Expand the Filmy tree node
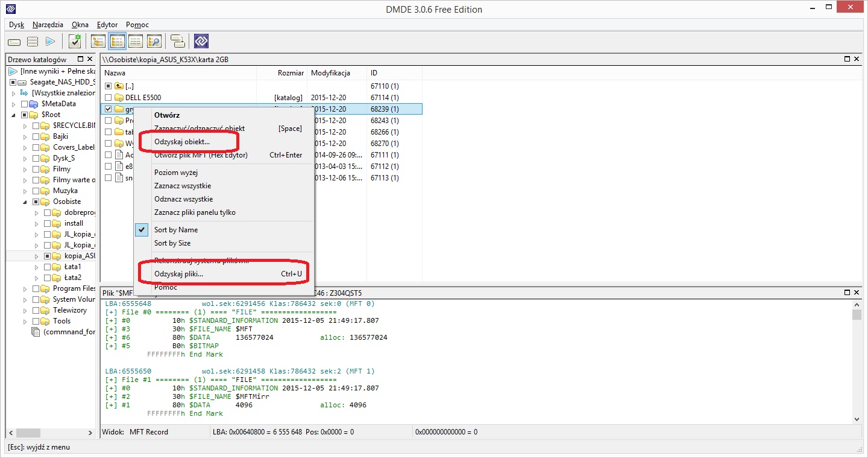868x458 pixels. [x=25, y=169]
